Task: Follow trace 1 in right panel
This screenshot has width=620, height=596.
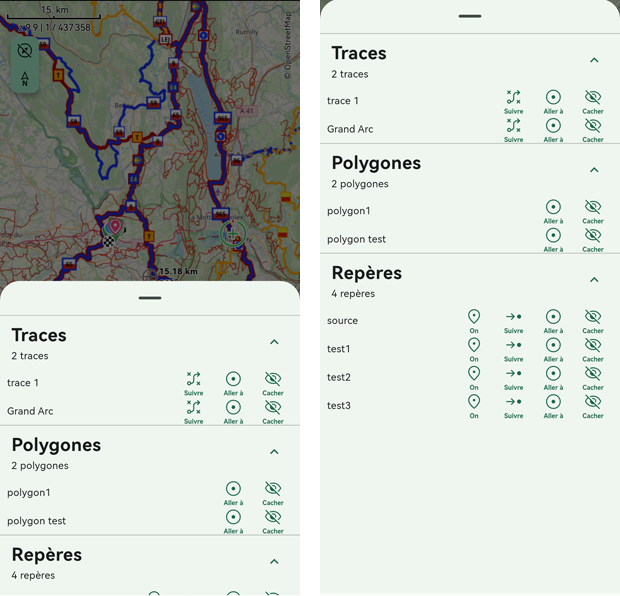Action: pos(513,102)
